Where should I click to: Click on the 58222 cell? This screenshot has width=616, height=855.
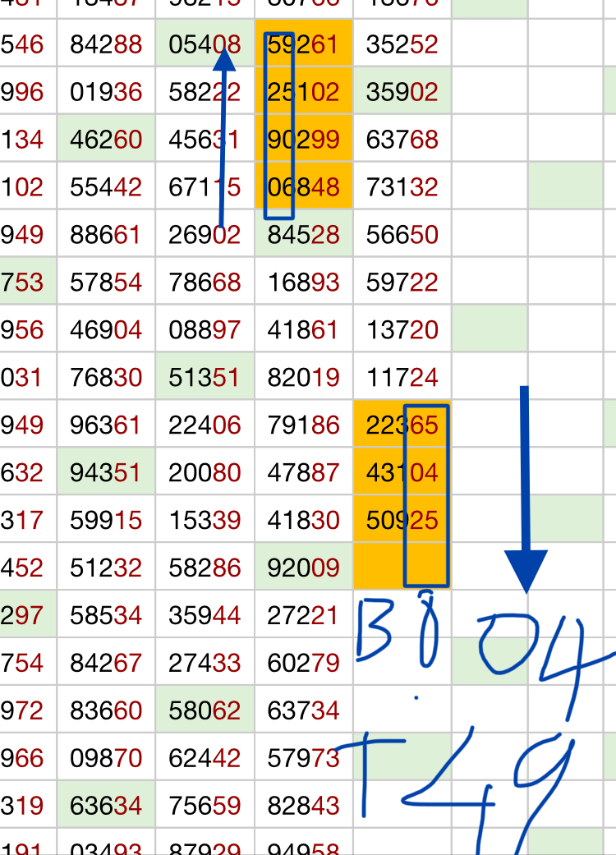(x=205, y=90)
